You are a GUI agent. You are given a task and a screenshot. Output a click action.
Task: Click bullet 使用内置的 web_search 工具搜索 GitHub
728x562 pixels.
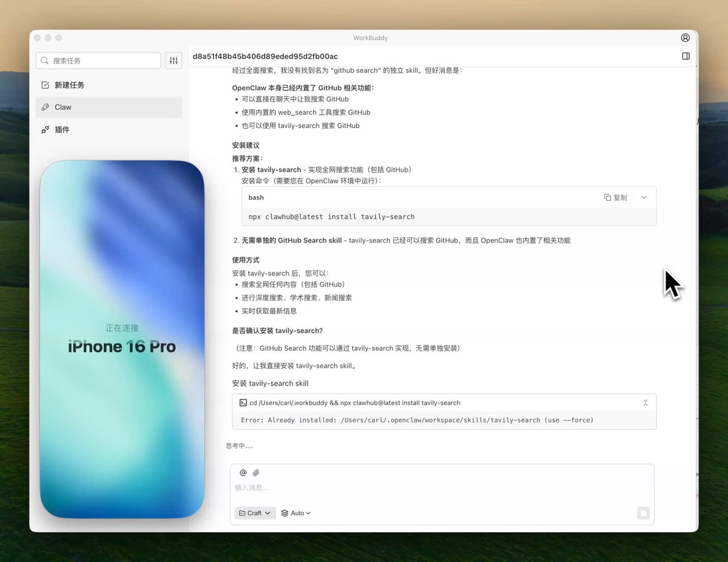point(306,112)
